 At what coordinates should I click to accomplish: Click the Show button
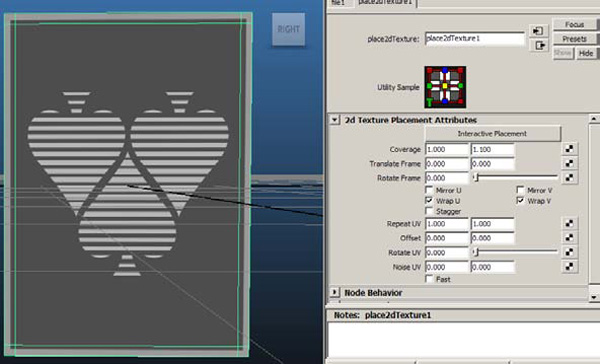(563, 53)
